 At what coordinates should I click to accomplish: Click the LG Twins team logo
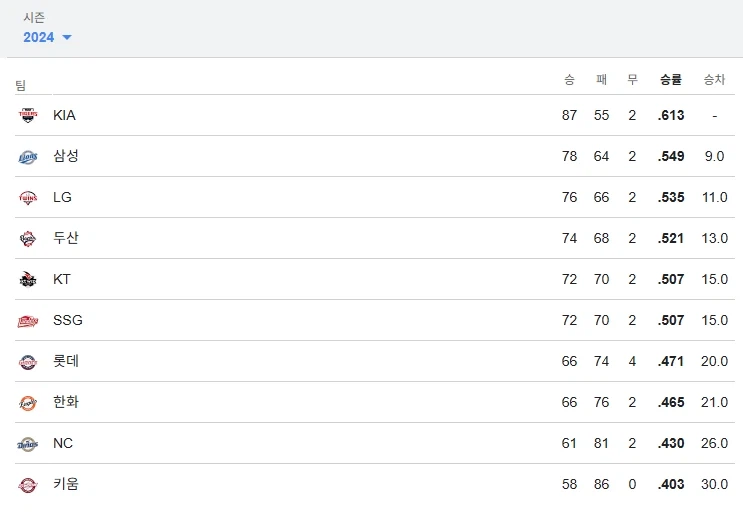tap(27, 197)
